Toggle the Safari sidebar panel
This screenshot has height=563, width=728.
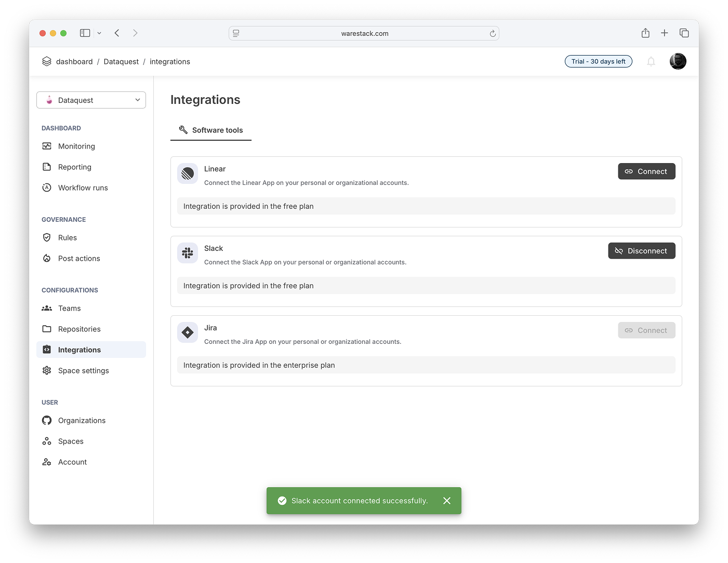pyautogui.click(x=85, y=33)
